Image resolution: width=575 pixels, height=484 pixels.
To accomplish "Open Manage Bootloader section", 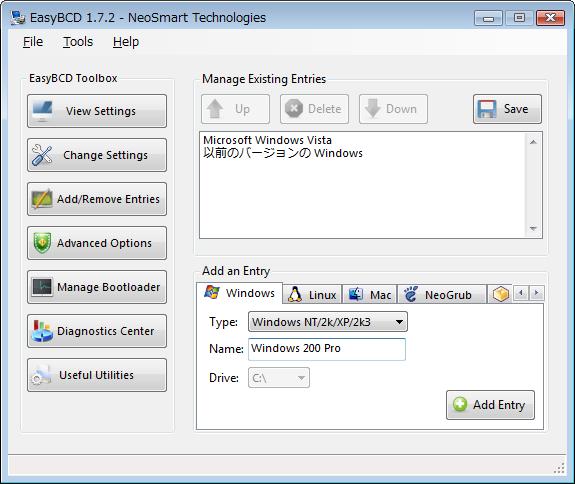I will click(x=97, y=287).
